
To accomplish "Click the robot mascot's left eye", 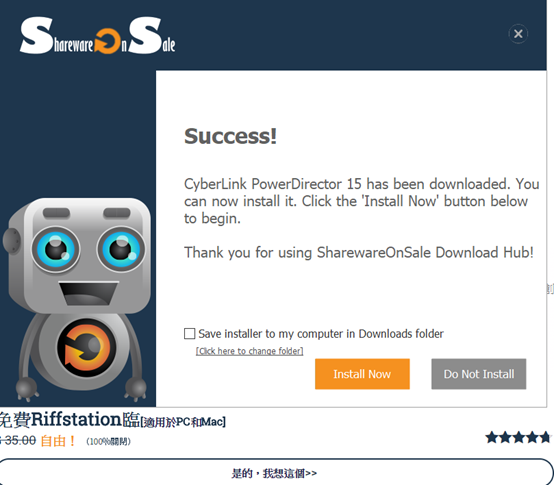I will pyautogui.click(x=55, y=249).
